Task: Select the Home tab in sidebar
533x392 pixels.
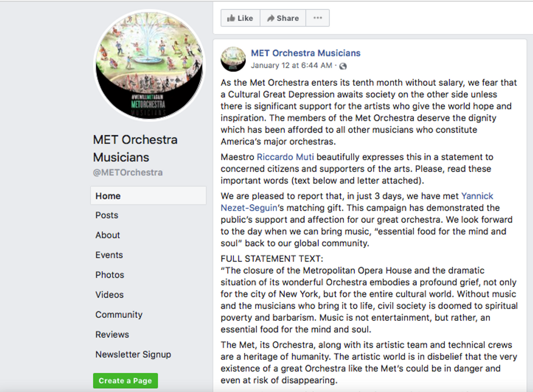Action: [x=108, y=196]
